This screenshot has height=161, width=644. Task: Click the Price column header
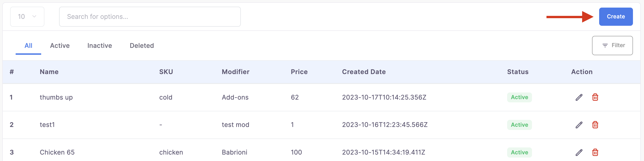click(x=299, y=72)
